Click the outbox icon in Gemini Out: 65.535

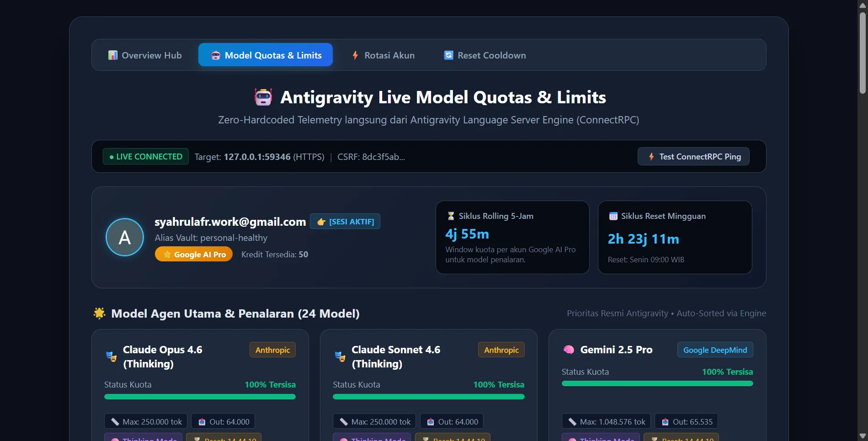pos(666,422)
